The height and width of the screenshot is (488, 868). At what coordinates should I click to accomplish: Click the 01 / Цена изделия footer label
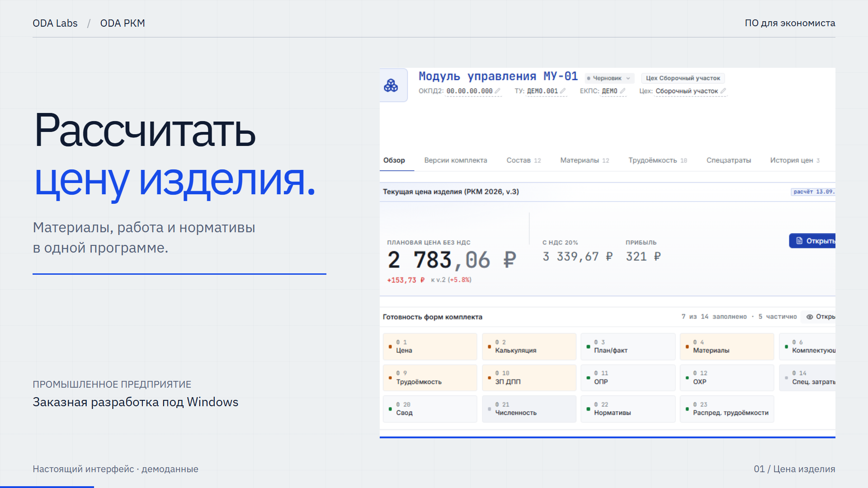[794, 469]
